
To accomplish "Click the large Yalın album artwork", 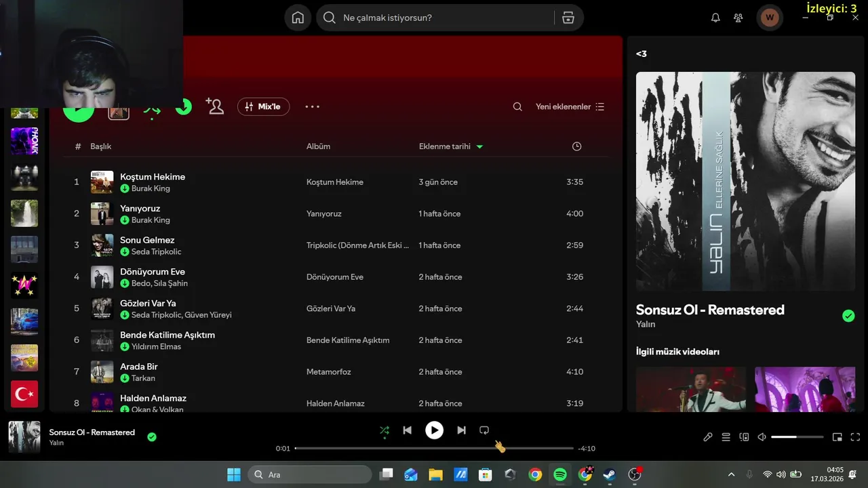I will pos(745,181).
